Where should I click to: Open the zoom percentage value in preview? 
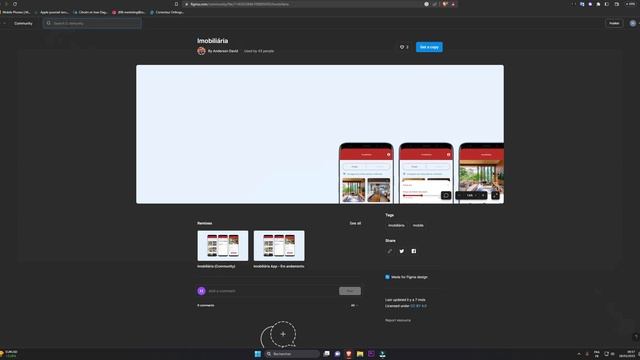pyautogui.click(x=470, y=196)
